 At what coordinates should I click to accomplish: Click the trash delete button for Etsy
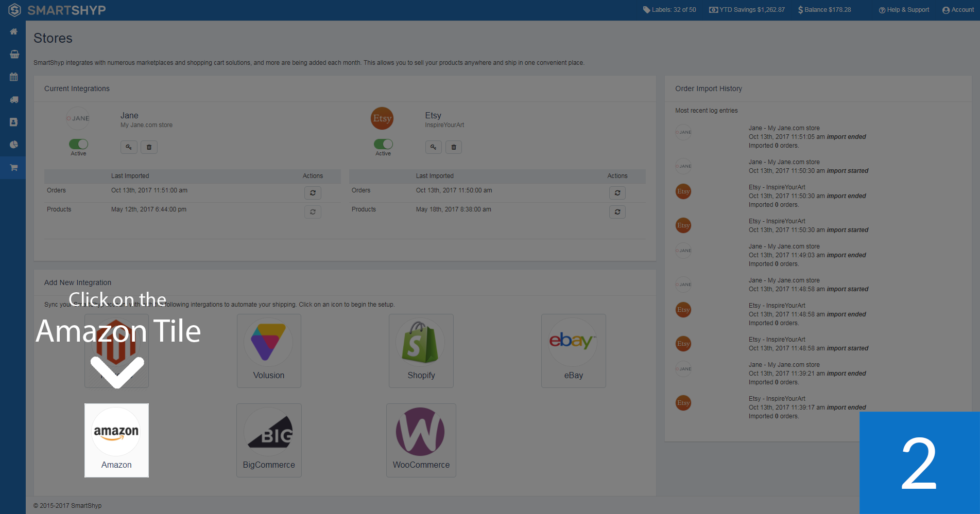pyautogui.click(x=454, y=147)
